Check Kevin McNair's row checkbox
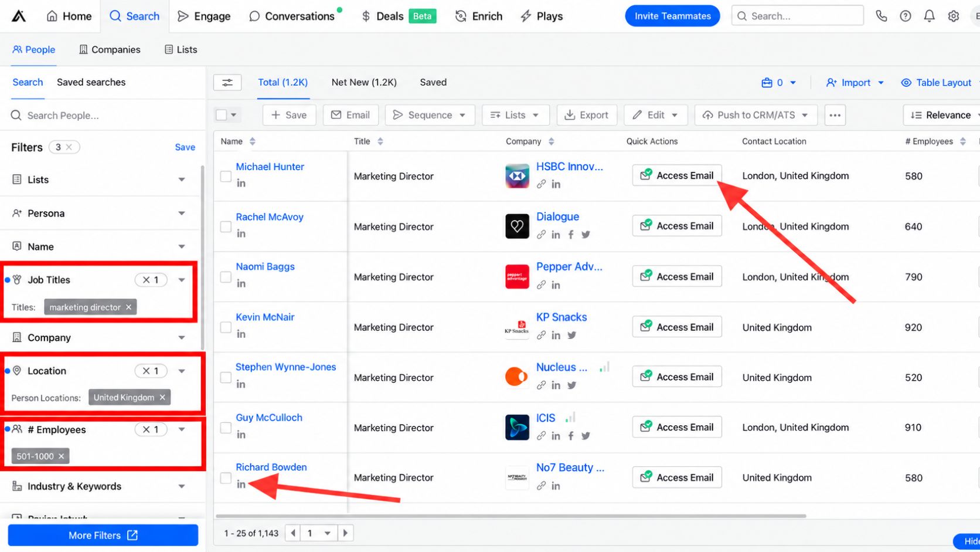 click(226, 327)
